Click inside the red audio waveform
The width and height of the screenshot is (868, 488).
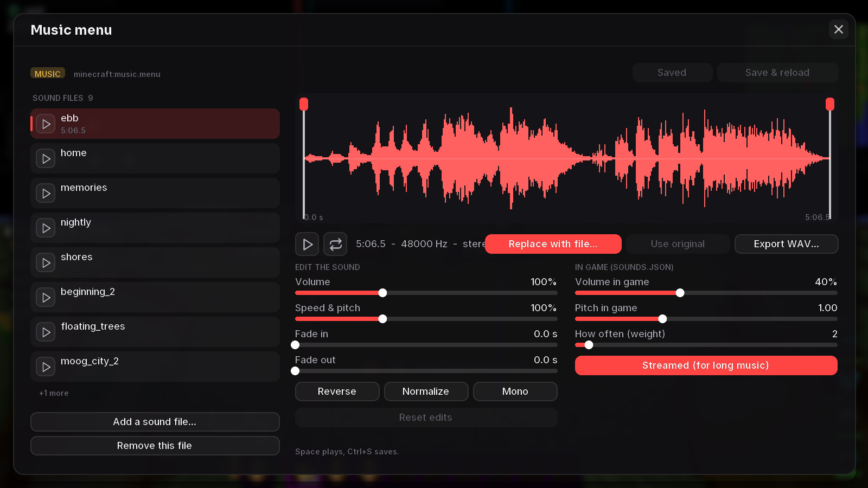point(567,158)
